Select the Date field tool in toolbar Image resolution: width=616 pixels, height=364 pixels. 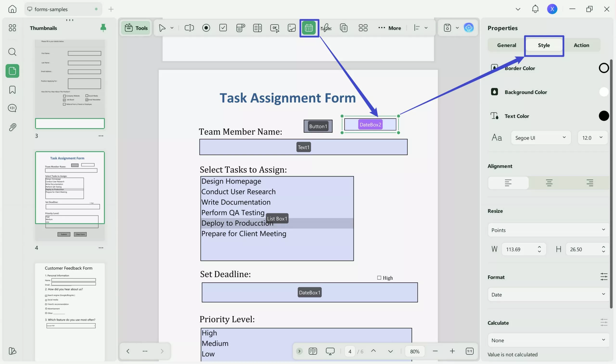click(309, 28)
